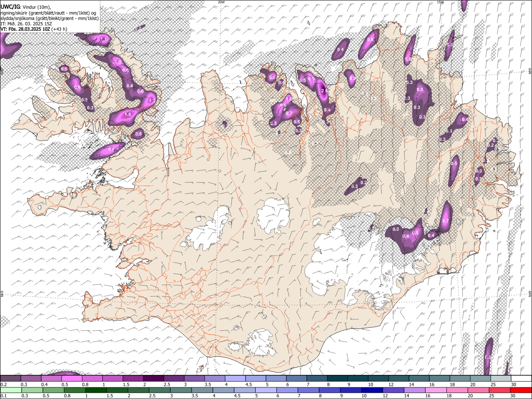The image size is (532, 399).
Task: Select the lavender snow swatch between 4 and 4.5
Action: click(236, 379)
